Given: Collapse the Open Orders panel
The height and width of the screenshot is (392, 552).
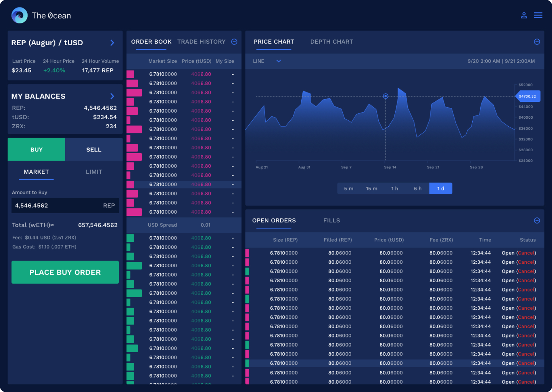Looking at the screenshot, I should point(537,220).
